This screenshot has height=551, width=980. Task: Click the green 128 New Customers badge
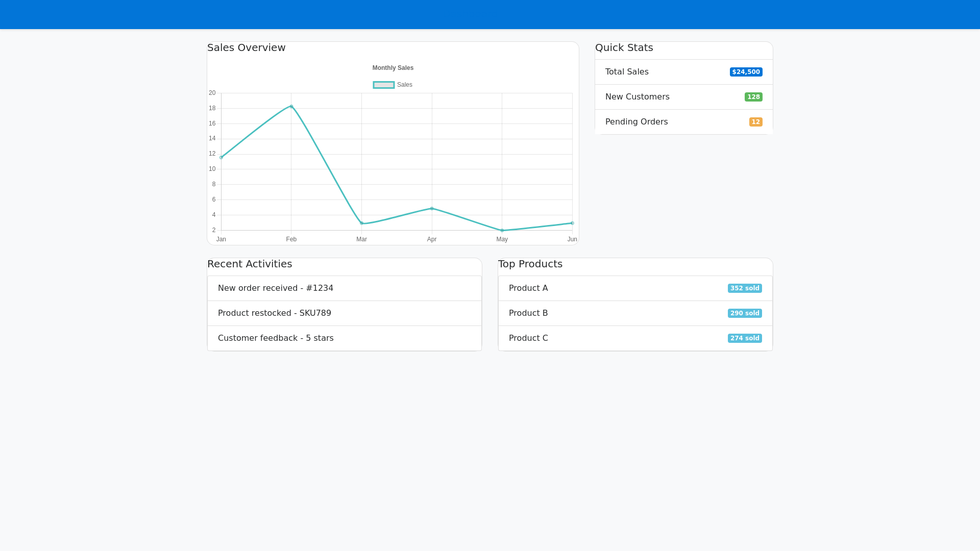753,97
